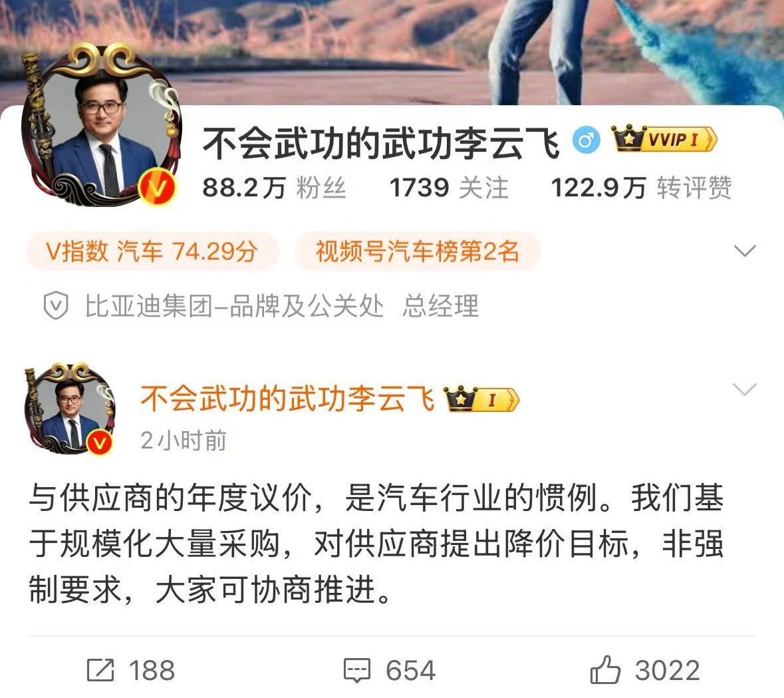Tap the 视频号汽车榜第2名 tag
The height and width of the screenshot is (698, 784).
point(418,251)
